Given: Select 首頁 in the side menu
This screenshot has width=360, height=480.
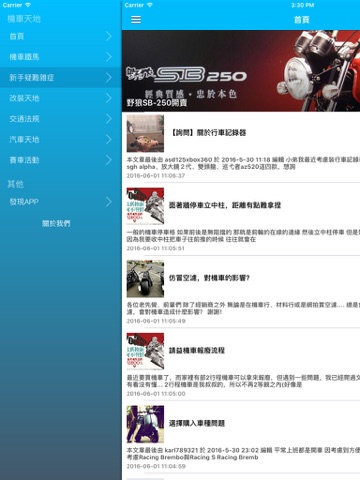Looking at the screenshot, I should [x=61, y=36].
